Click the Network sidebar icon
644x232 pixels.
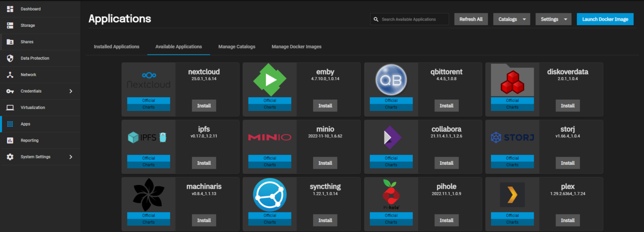click(10, 75)
